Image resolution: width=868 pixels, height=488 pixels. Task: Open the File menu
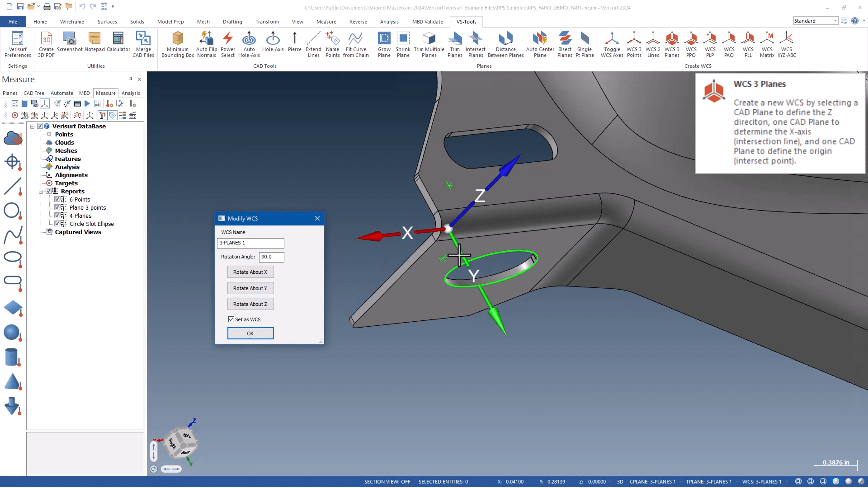click(x=13, y=21)
